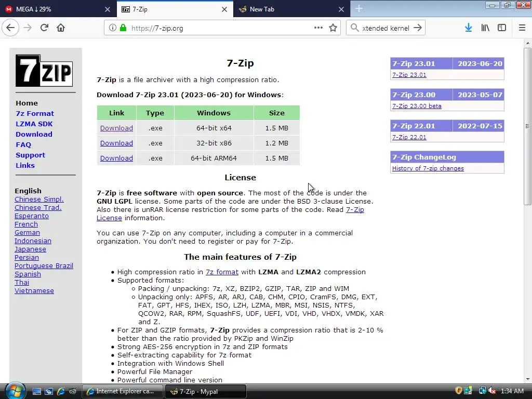Click the clock showing 1:34 AM
Screen dimensions: 532x399
[x=512, y=391]
